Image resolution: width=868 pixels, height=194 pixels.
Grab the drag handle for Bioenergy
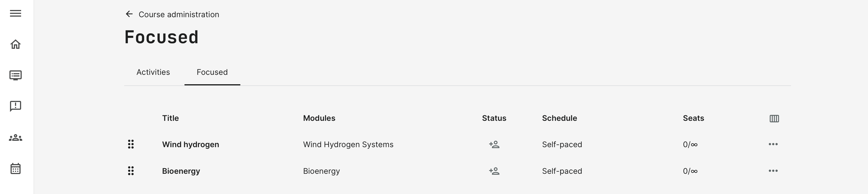131,171
